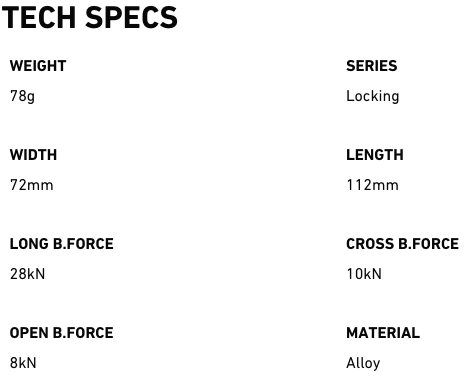
Task: Click the word TECH in heading
Action: pyautogui.click(x=39, y=18)
